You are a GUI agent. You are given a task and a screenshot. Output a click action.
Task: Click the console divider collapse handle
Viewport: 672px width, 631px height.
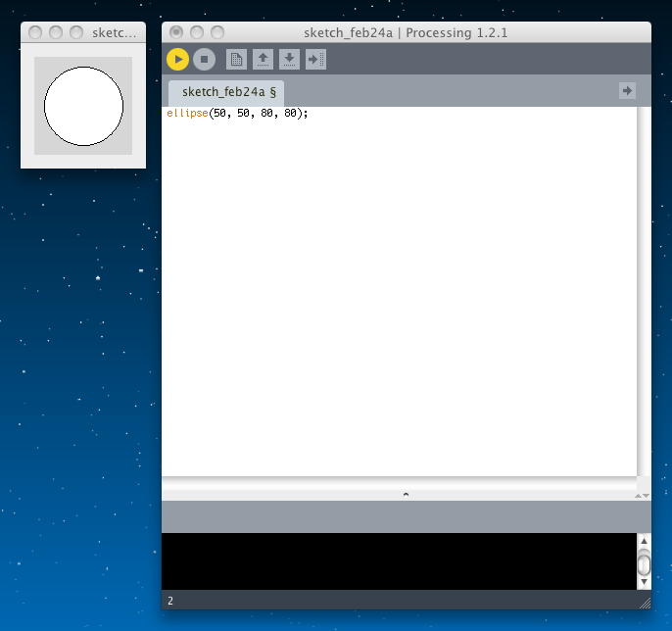[406, 495]
